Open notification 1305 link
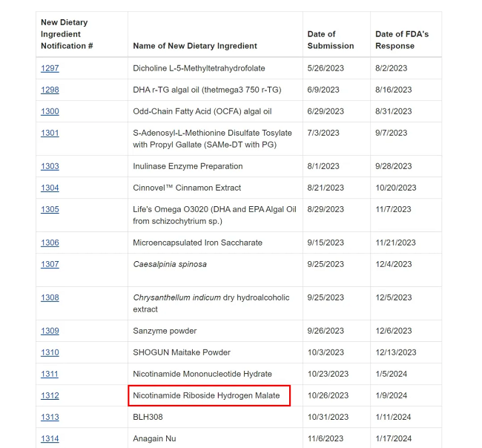Viewport: 482px width, 448px height. tap(50, 209)
